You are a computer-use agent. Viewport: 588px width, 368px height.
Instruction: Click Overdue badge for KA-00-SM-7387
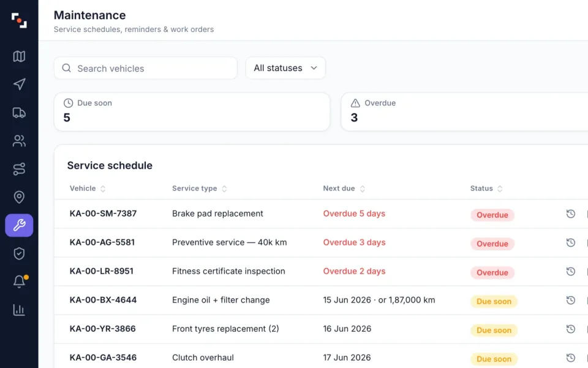coord(492,215)
